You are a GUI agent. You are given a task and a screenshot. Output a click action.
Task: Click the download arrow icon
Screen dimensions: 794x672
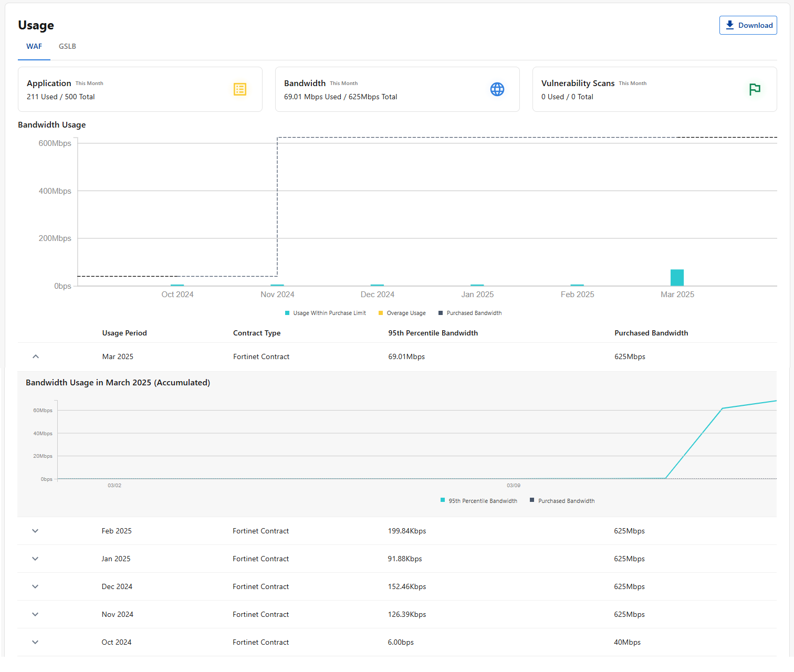(730, 25)
